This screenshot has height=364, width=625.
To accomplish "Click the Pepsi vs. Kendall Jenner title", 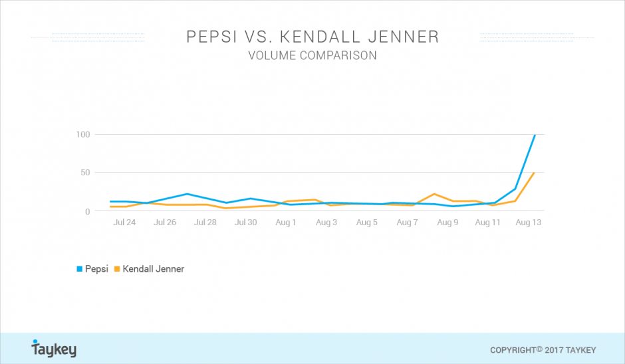I will [312, 37].
